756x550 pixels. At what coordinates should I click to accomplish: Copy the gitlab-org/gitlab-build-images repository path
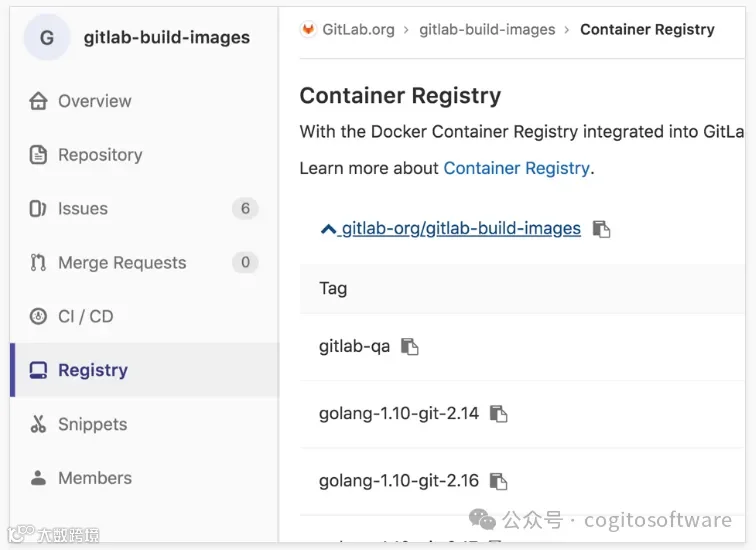tap(601, 229)
